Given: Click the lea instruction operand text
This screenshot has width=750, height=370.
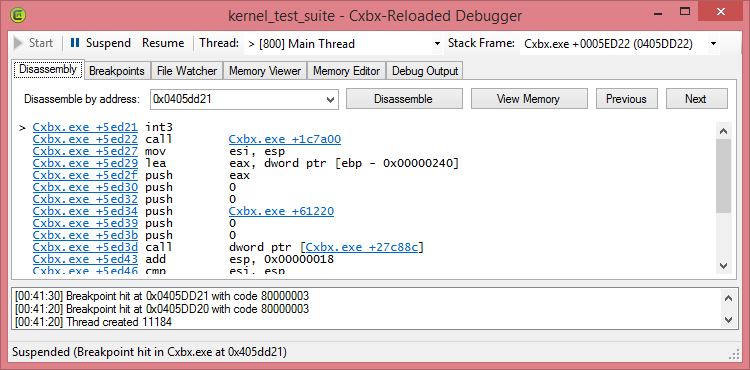Looking at the screenshot, I should click(343, 163).
